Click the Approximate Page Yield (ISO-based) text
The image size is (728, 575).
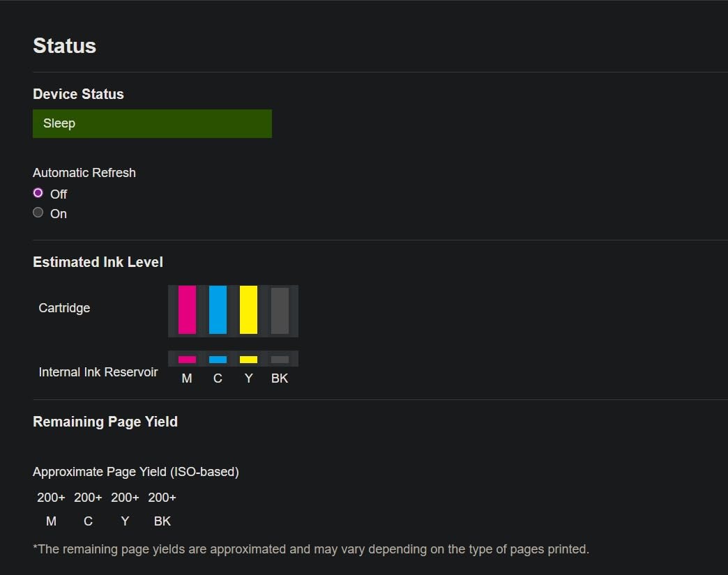136,472
